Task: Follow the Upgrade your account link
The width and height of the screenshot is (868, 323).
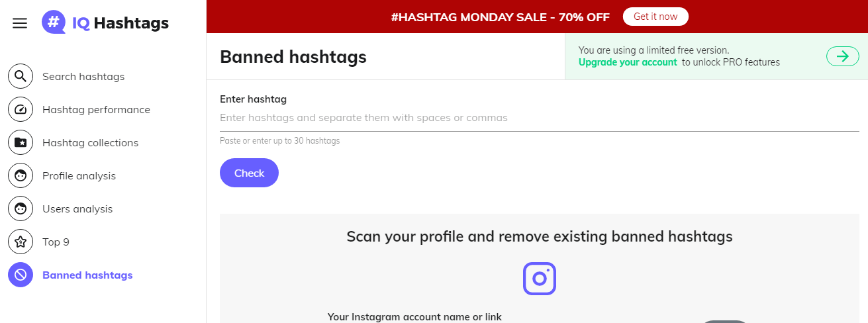Action: 628,62
